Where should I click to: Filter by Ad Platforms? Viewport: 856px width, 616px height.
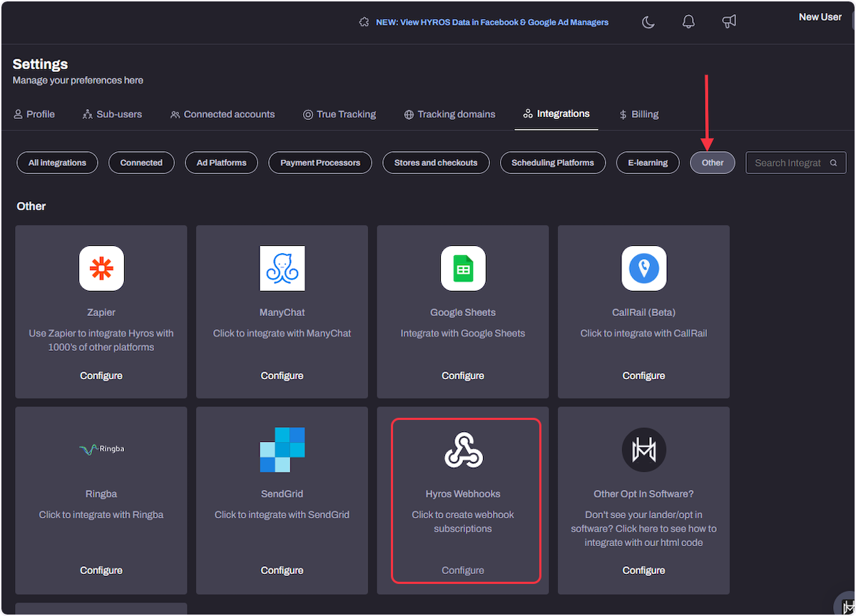[221, 163]
